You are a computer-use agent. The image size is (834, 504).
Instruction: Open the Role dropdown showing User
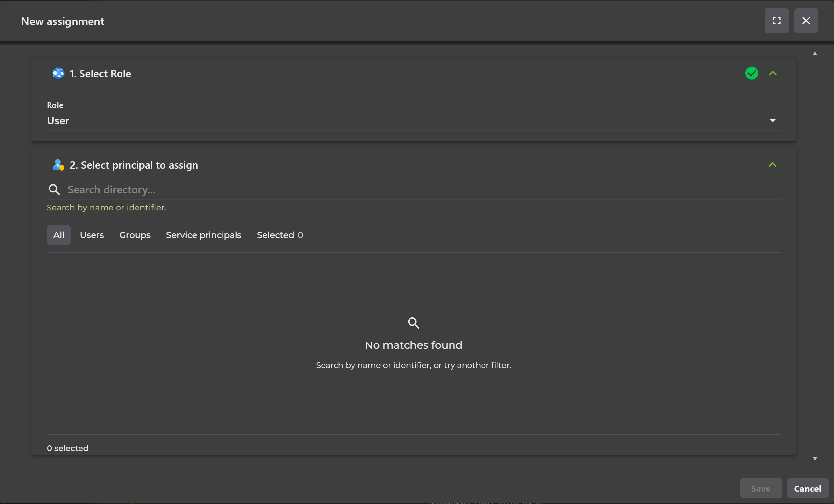413,121
